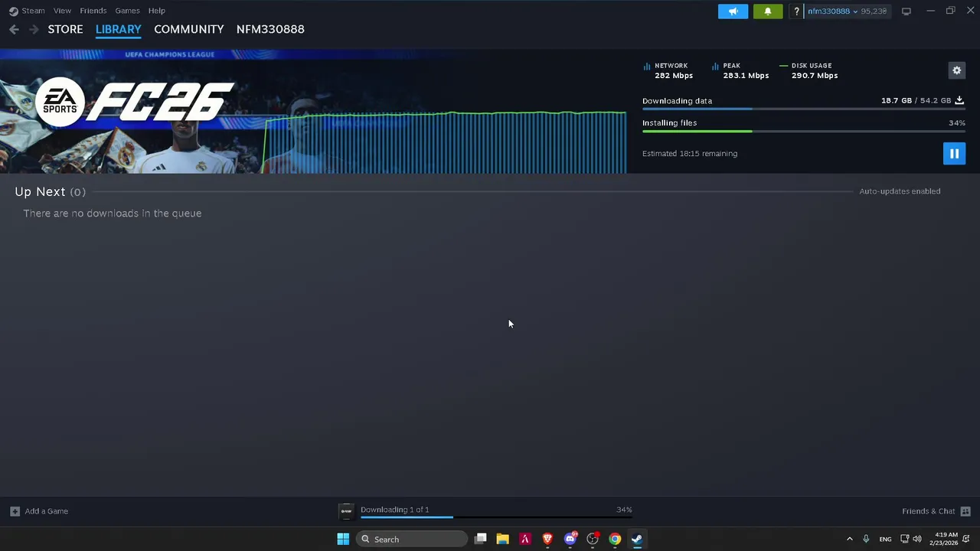Screen dimensions: 980x551
Task: Click the NETWORK 282 Mbps stat
Action: [x=668, y=70]
